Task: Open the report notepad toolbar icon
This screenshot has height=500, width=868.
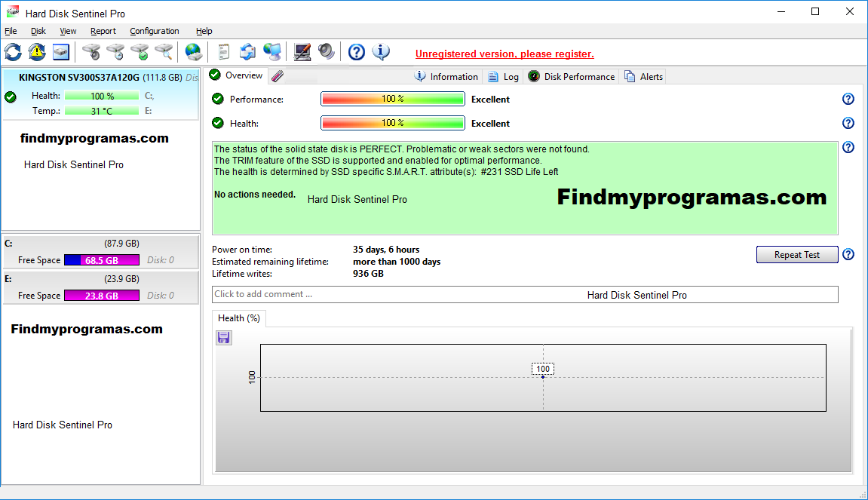Action: tap(224, 52)
